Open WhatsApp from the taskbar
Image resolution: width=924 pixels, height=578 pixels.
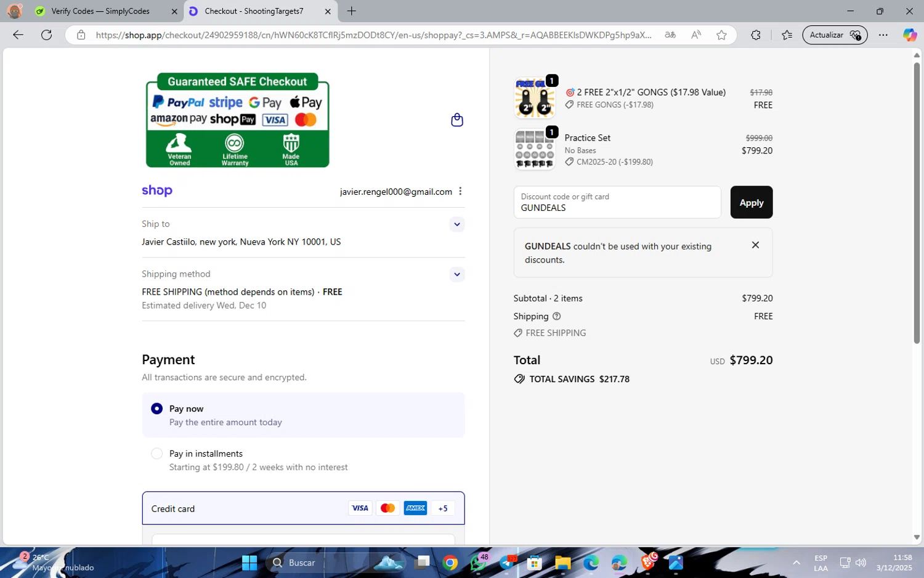tap(479, 563)
